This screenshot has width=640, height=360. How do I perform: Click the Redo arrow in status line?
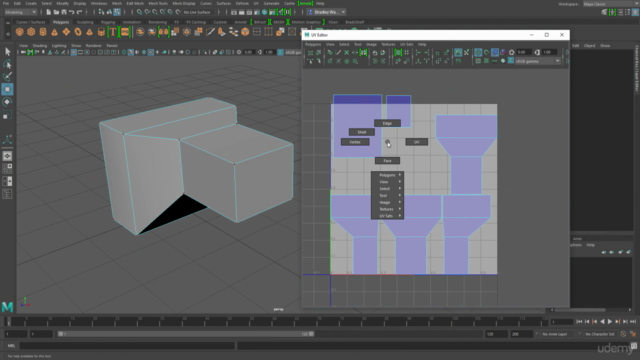80,12
